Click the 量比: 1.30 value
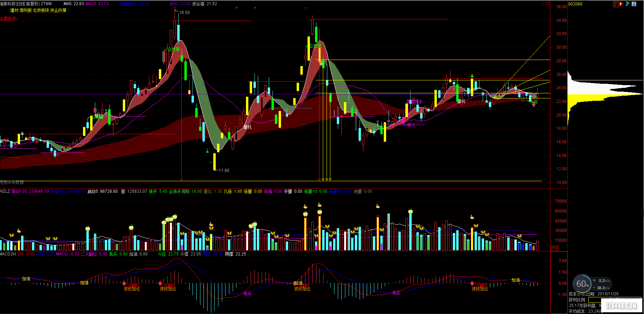Screen dimensions: 644x314 pos(213,191)
